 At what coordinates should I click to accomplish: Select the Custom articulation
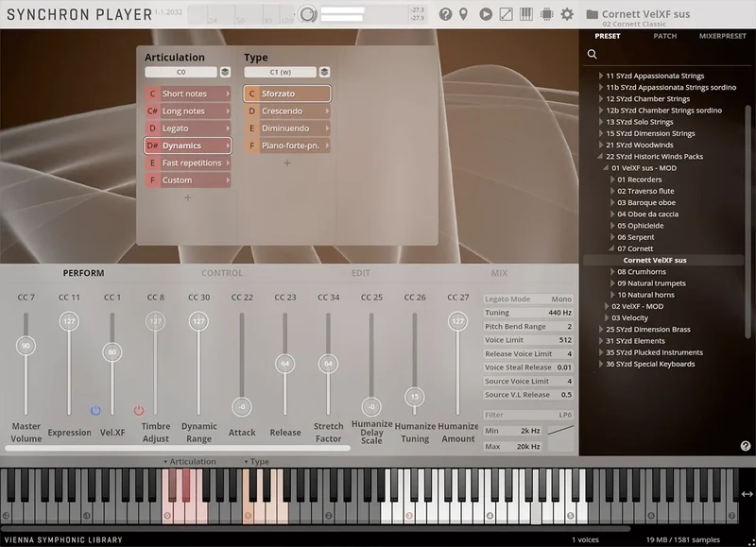[x=188, y=180]
